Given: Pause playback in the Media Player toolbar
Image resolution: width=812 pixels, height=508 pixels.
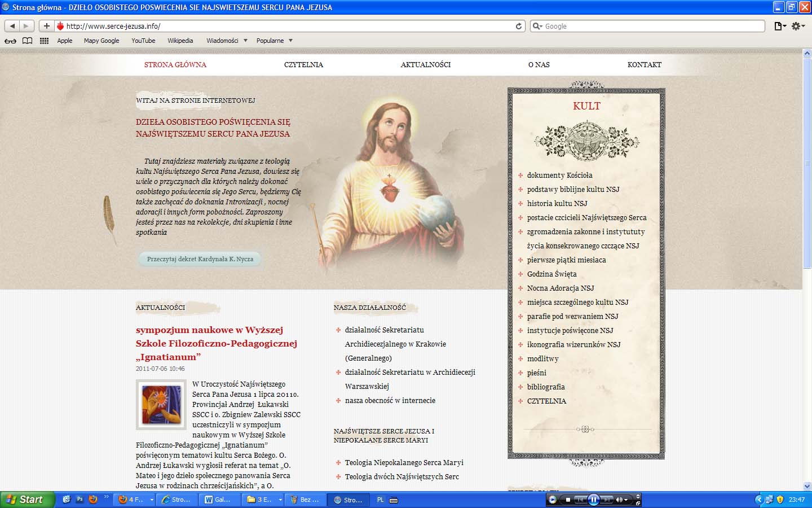Looking at the screenshot, I should [594, 500].
